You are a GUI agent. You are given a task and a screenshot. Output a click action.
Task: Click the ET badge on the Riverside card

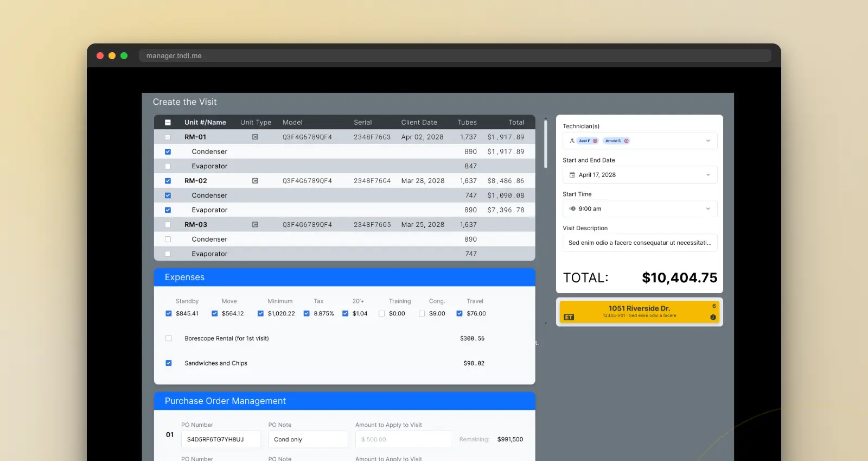[x=569, y=317]
